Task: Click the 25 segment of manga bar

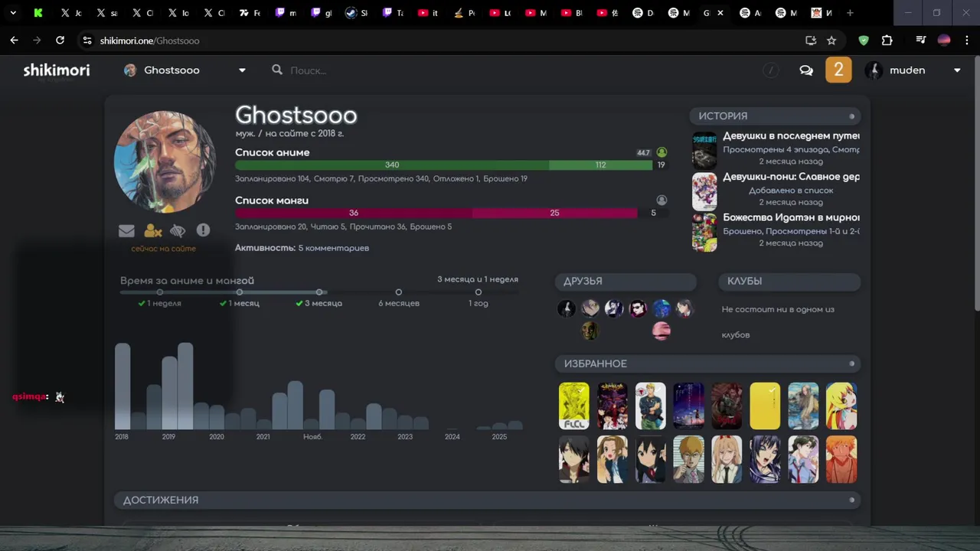Action: (x=554, y=213)
